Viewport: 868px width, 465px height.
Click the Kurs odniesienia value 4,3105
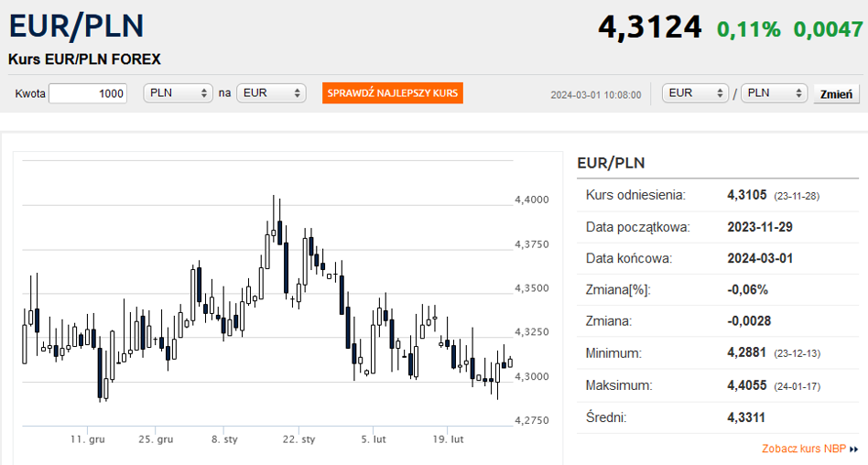click(747, 195)
